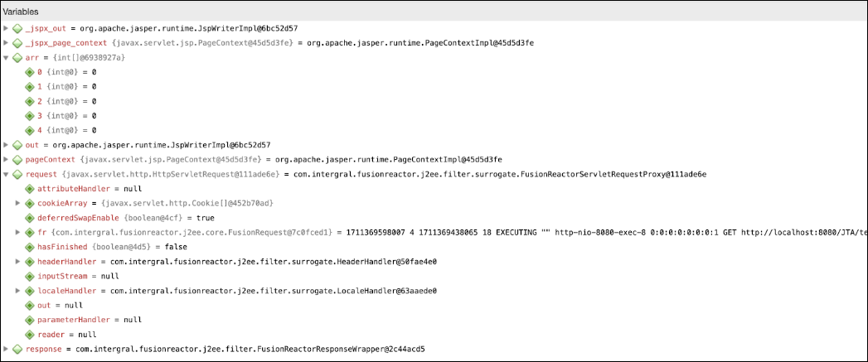Expand the localeHandler field
Viewport: 868px width, 362px height.
coord(18,291)
